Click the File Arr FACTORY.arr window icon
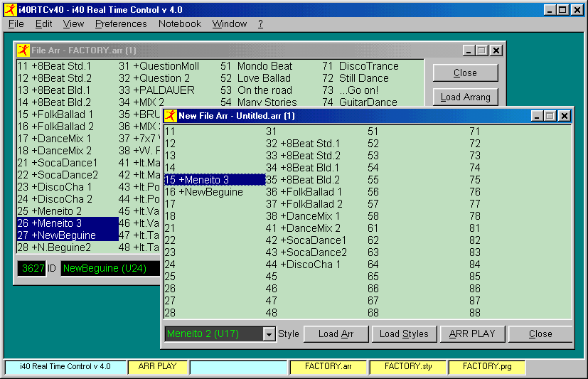The width and height of the screenshot is (588, 379). coord(23,50)
